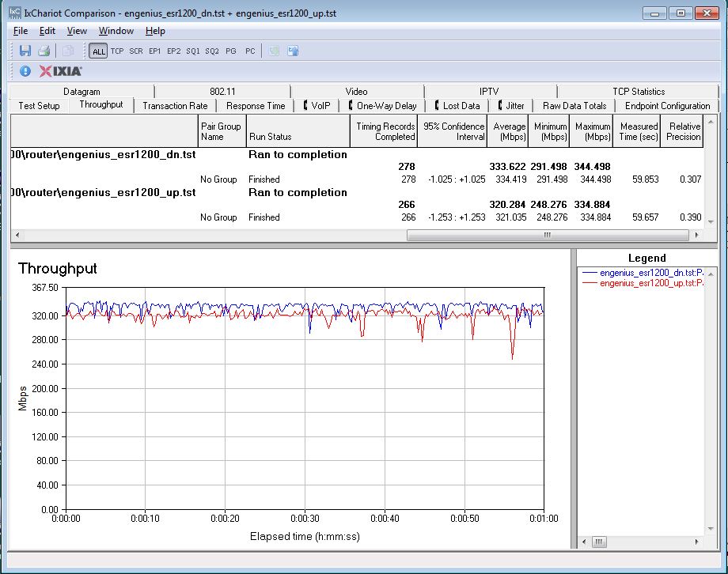Switch to the One-Way Delay tab
Viewport: 728px width, 574px height.
coord(382,106)
